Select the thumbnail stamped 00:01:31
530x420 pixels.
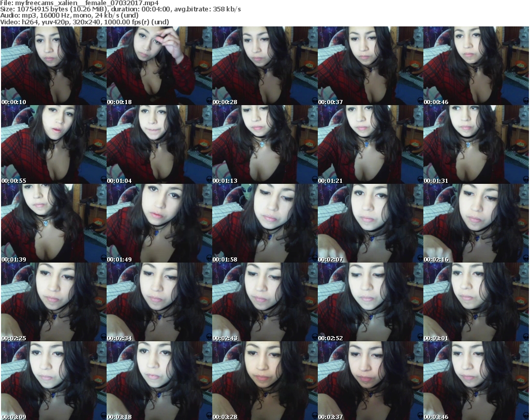(476, 144)
